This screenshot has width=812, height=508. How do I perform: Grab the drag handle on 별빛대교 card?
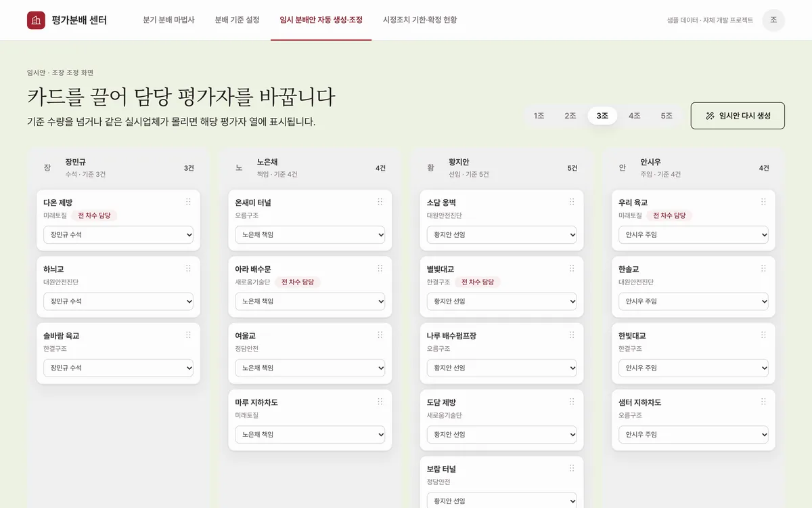(572, 268)
